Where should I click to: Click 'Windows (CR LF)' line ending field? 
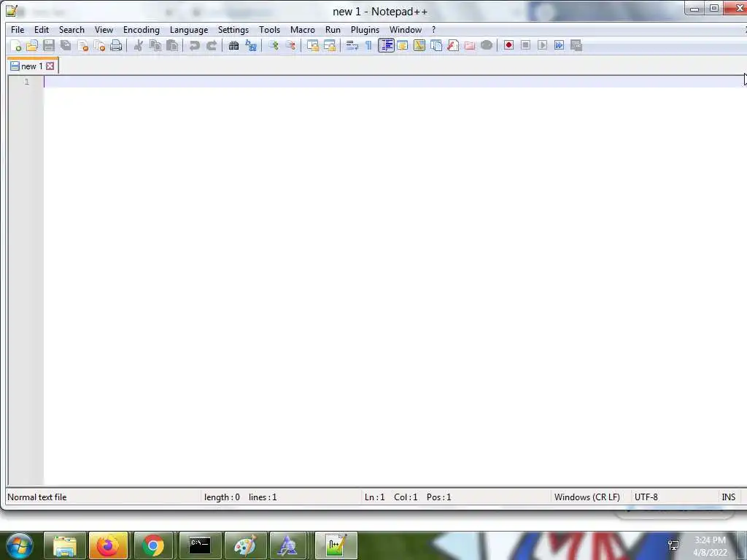coord(587,497)
